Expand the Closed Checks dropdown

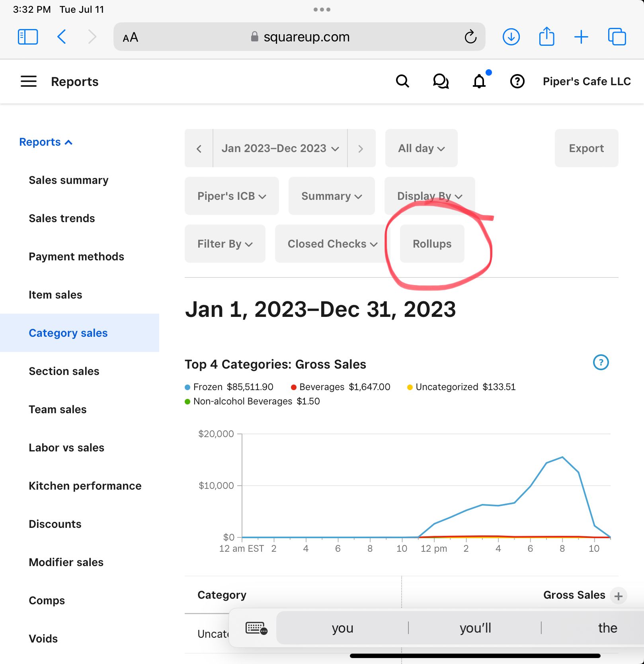click(x=332, y=244)
